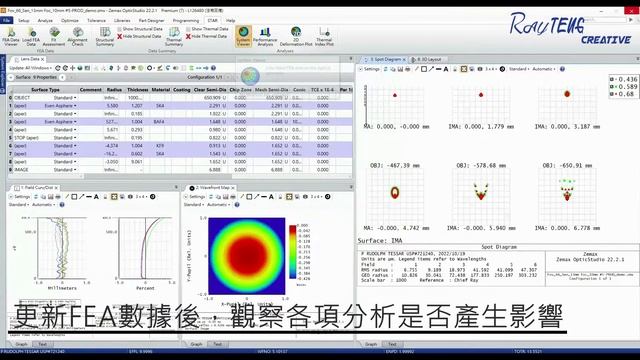Switch to the Setup ribbon tab

click(x=24, y=20)
